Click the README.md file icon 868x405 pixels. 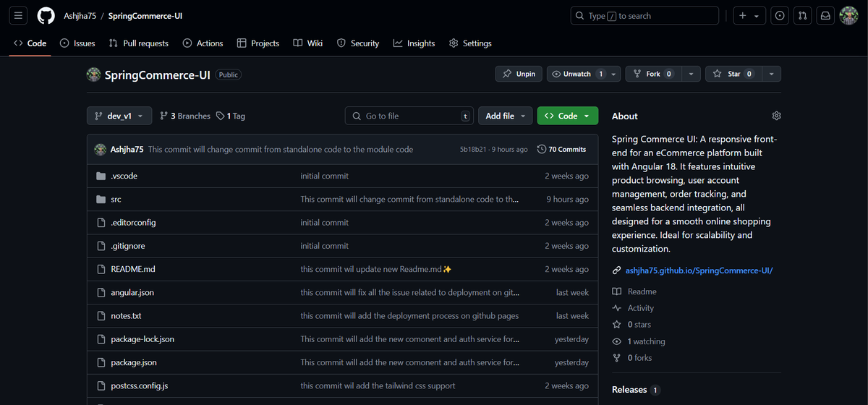tap(101, 269)
